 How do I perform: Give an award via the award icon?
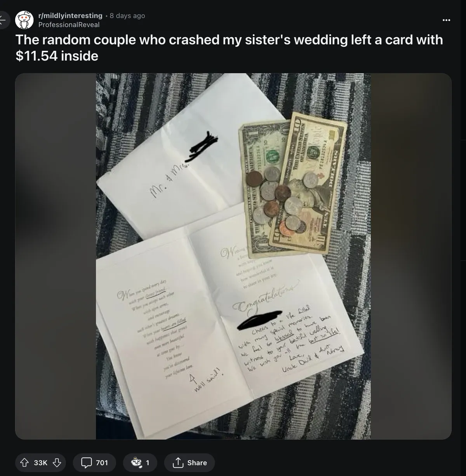click(137, 463)
